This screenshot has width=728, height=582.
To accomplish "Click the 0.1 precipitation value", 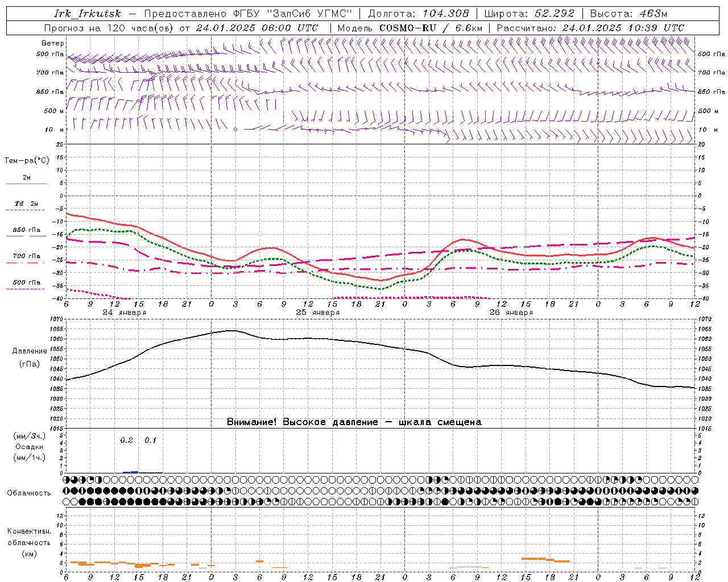I will (x=150, y=440).
